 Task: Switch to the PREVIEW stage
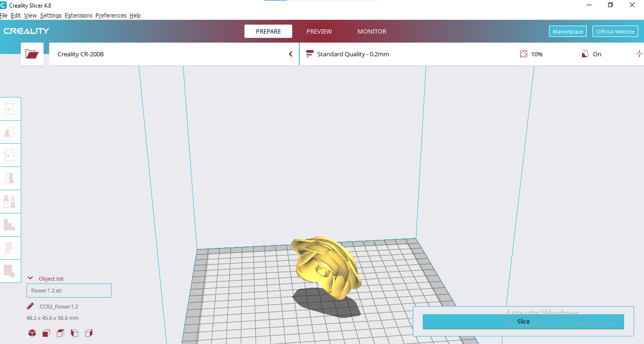click(x=319, y=31)
